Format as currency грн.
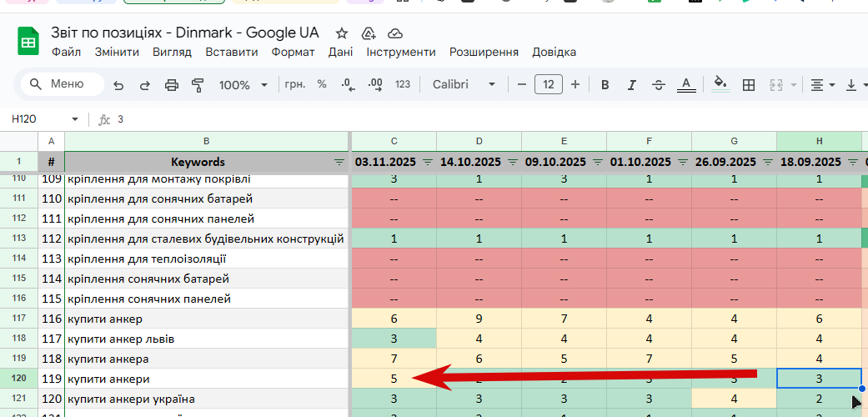Image resolution: width=868 pixels, height=417 pixels. pyautogui.click(x=295, y=84)
